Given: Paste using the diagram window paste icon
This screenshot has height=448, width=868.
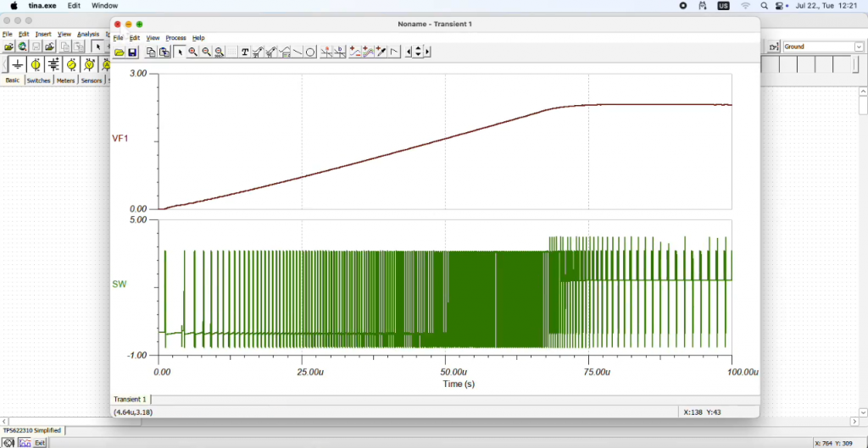Looking at the screenshot, I should [164, 52].
